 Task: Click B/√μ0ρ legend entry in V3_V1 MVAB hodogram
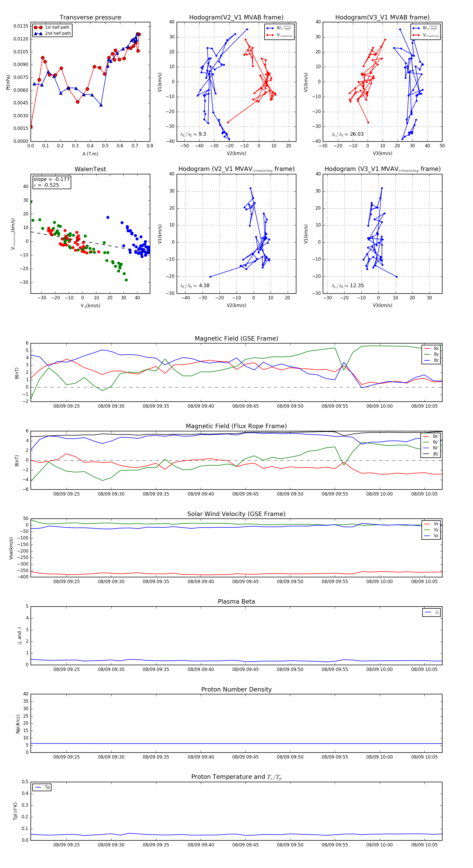(425, 28)
